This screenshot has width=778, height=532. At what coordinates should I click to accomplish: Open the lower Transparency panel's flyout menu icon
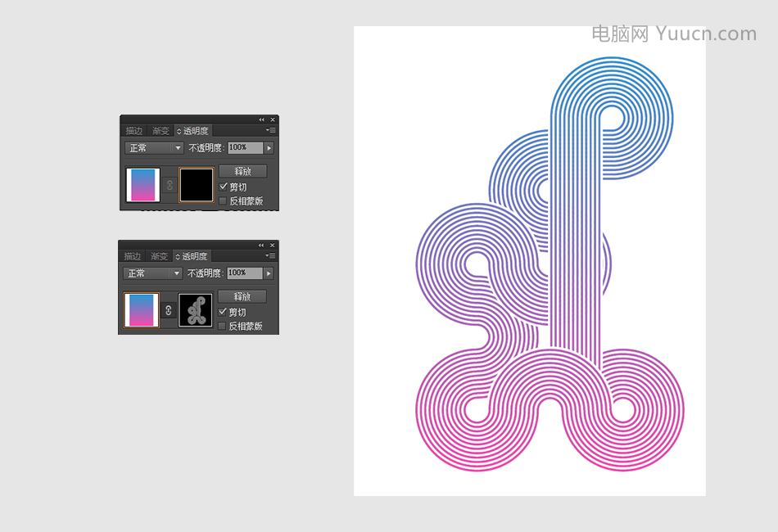coord(270,256)
